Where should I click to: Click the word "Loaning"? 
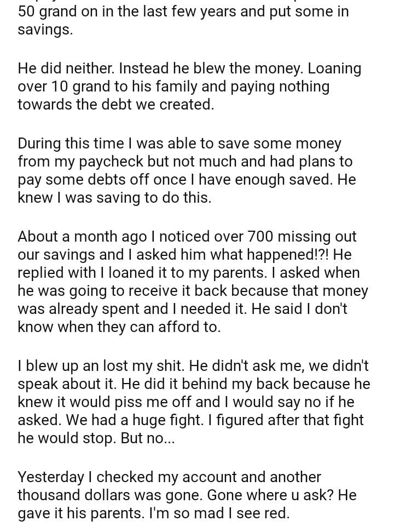coord(334,69)
